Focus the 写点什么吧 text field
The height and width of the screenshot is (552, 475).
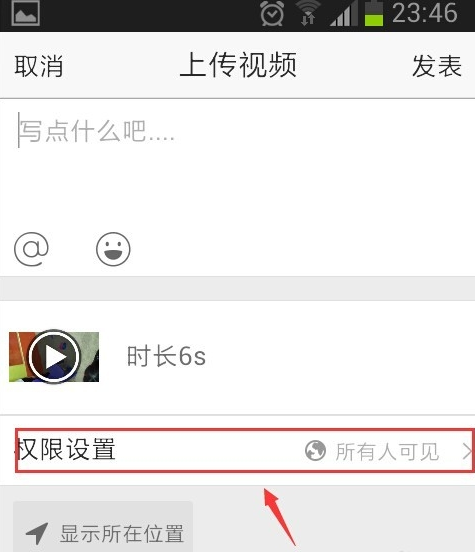point(237,162)
